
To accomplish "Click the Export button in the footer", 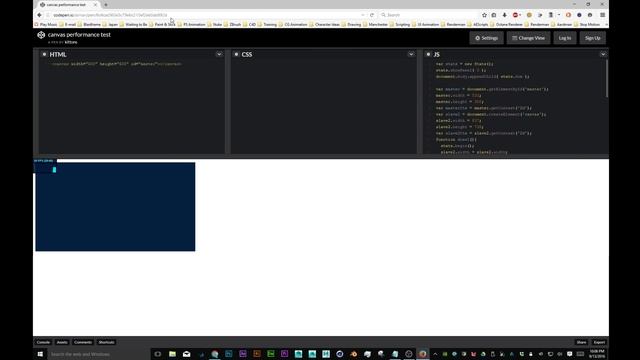I will pyautogui.click(x=599, y=342).
